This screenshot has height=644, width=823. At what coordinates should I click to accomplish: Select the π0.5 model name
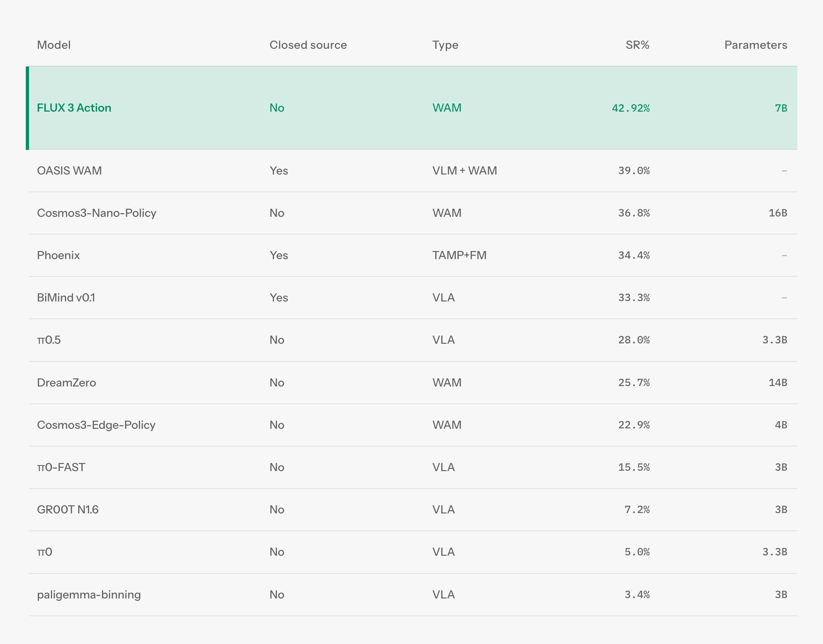click(x=49, y=340)
